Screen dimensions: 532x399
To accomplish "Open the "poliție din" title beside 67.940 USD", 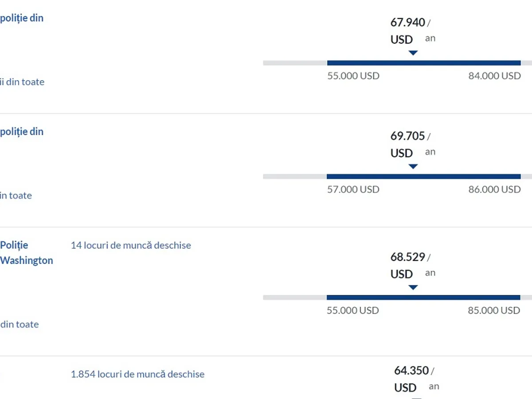I will point(22,18).
